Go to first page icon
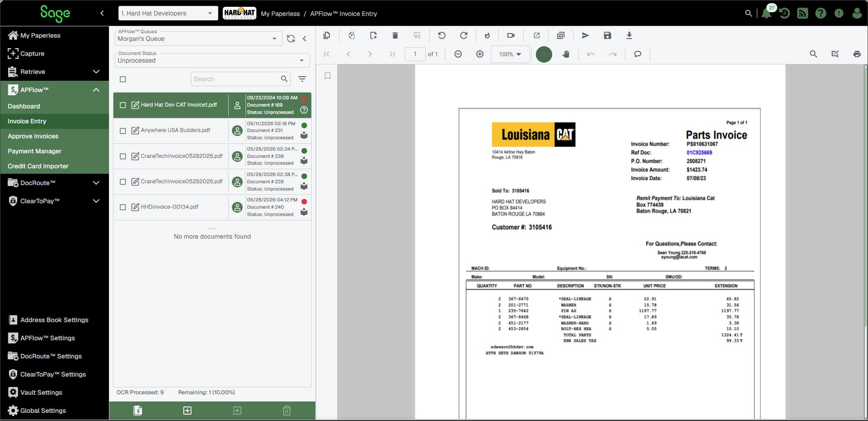The height and width of the screenshot is (421, 868). (327, 54)
